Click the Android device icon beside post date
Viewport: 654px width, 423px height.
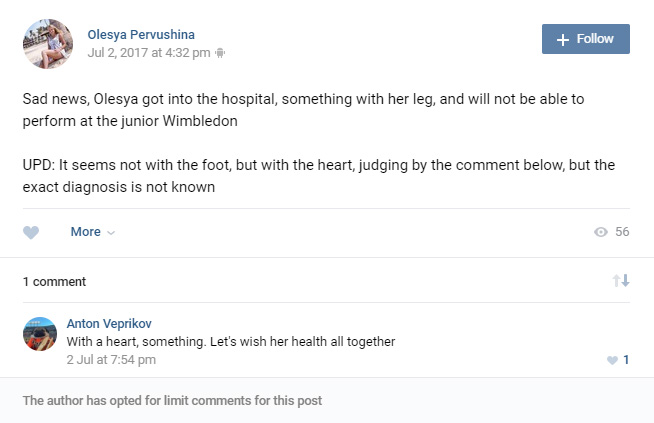pyautogui.click(x=220, y=53)
